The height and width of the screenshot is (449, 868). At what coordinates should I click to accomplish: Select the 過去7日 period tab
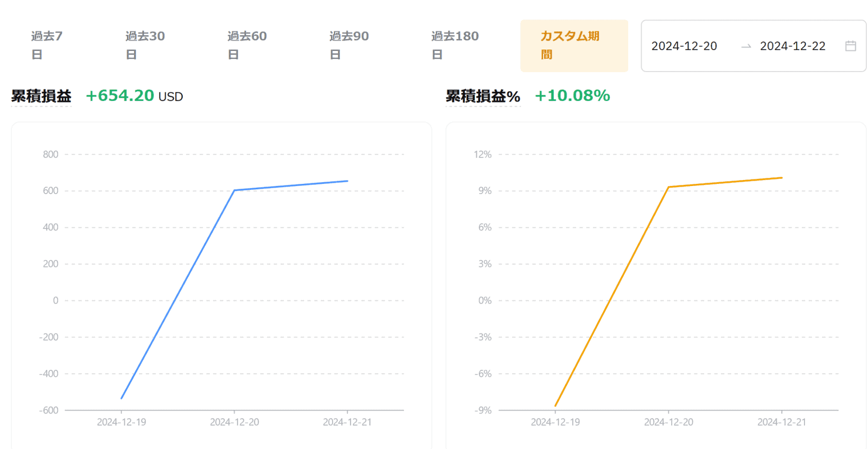coord(47,45)
